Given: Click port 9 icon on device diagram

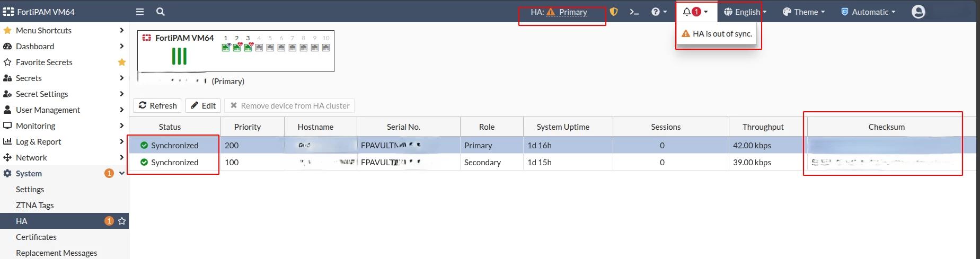Looking at the screenshot, I should 315,47.
